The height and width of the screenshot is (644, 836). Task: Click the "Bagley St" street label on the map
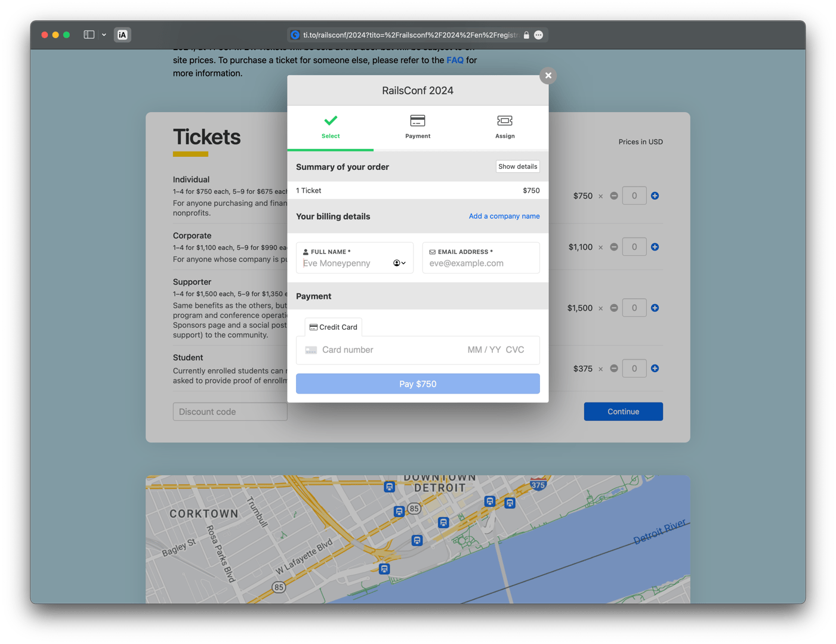tap(179, 547)
